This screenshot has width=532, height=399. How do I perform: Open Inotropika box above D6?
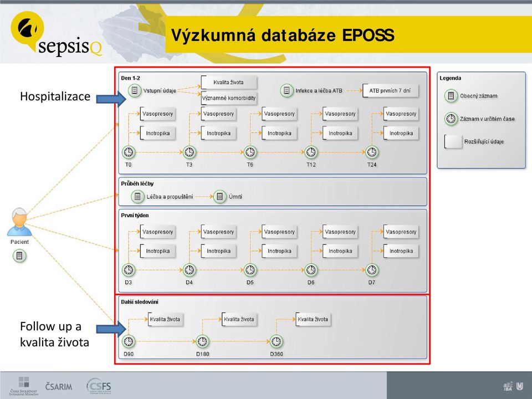click(x=340, y=251)
